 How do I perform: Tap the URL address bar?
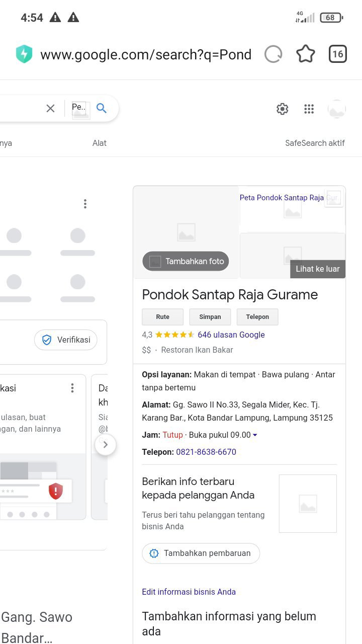[146, 54]
